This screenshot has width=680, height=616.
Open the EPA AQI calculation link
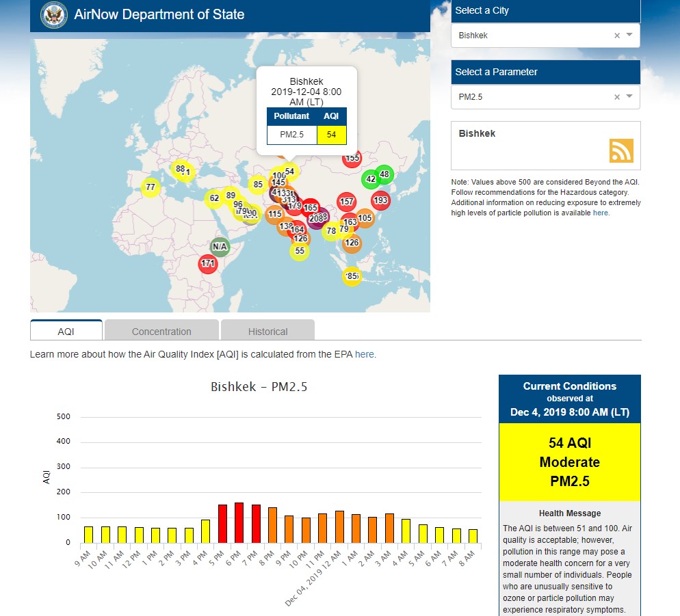pos(364,354)
